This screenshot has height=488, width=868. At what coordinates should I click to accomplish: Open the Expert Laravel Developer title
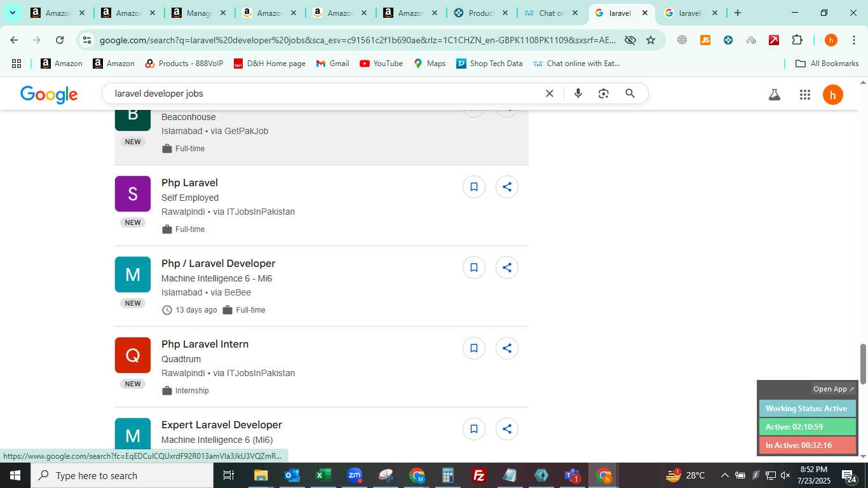click(x=222, y=424)
